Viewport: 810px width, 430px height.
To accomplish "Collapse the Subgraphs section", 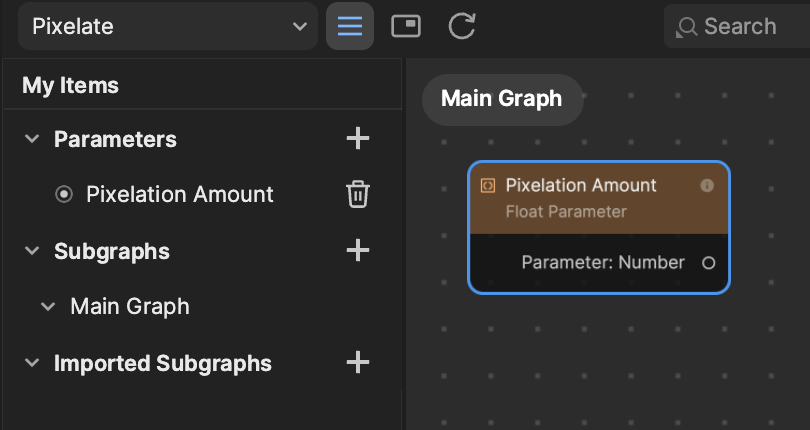I will [32, 251].
